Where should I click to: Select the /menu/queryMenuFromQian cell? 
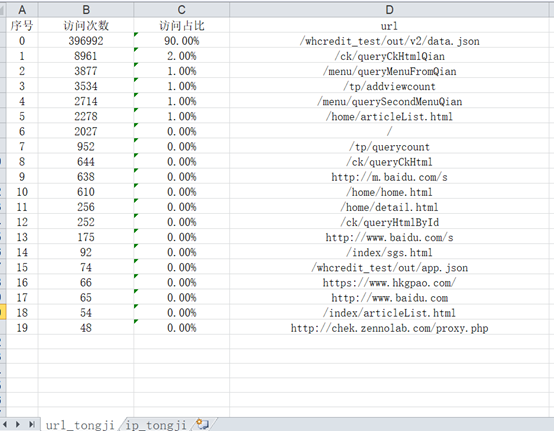click(389, 71)
